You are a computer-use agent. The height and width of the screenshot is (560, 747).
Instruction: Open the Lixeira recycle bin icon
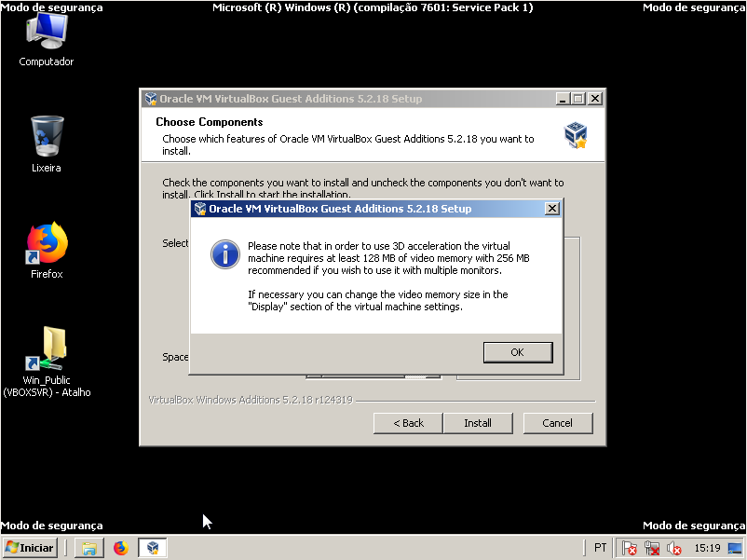47,143
